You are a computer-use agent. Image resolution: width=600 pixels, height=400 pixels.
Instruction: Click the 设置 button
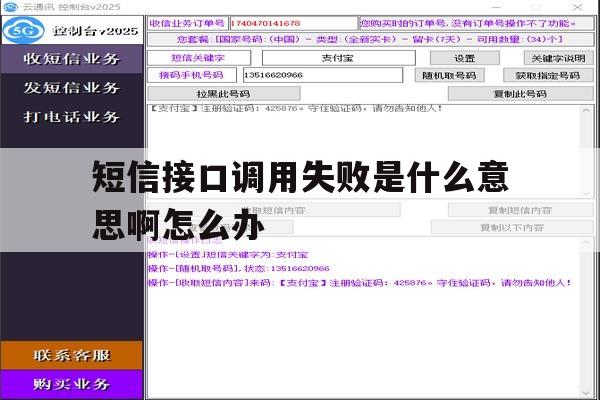(x=465, y=58)
